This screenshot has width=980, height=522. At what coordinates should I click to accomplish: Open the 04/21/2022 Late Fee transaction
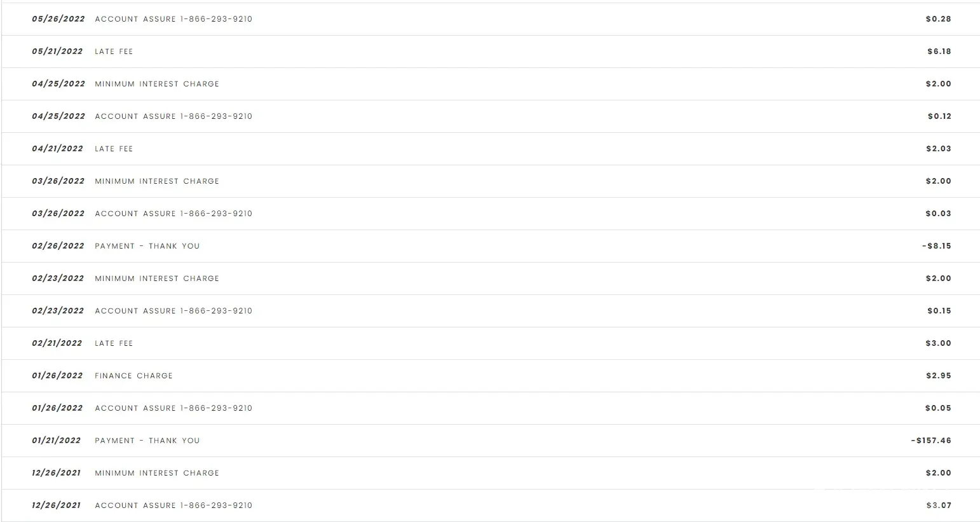(x=491, y=149)
